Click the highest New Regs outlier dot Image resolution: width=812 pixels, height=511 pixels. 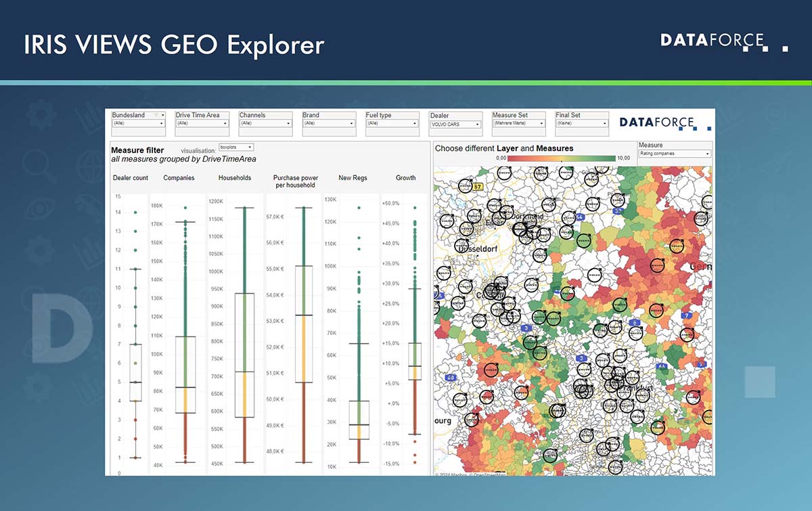359,208
